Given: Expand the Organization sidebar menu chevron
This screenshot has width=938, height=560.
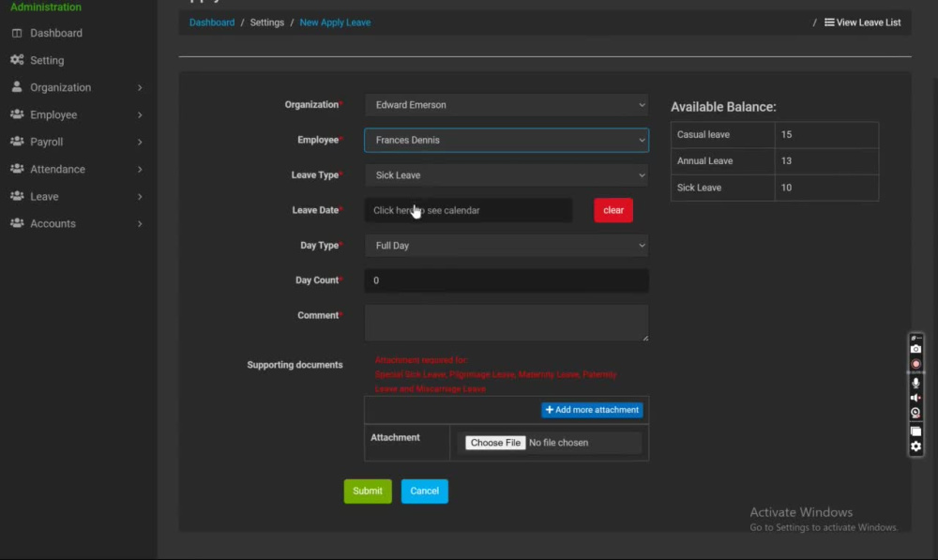Looking at the screenshot, I should coord(140,87).
